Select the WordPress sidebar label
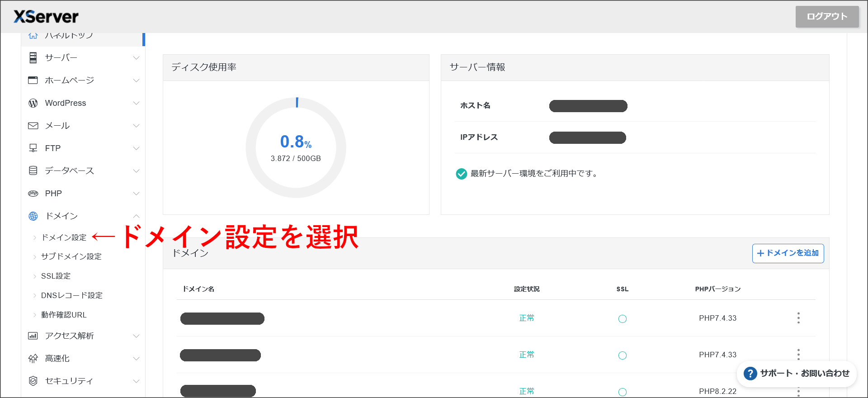 click(x=66, y=103)
